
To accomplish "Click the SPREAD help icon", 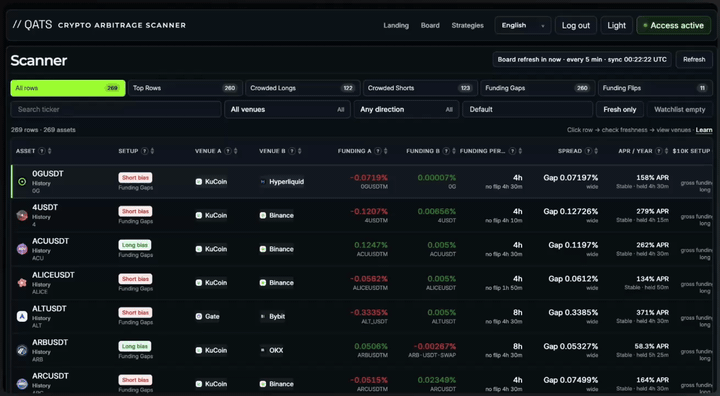I will click(x=588, y=151).
